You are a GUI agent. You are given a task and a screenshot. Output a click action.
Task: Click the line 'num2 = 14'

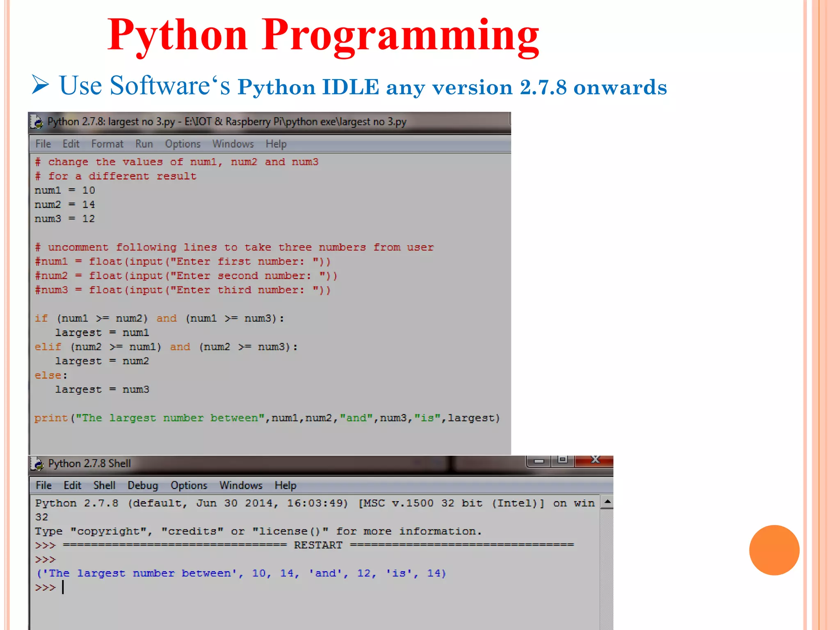tap(65, 205)
